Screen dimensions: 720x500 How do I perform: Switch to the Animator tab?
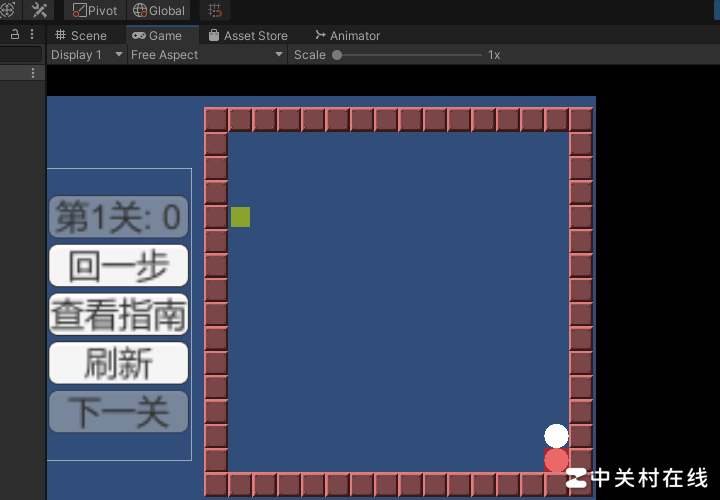point(348,35)
